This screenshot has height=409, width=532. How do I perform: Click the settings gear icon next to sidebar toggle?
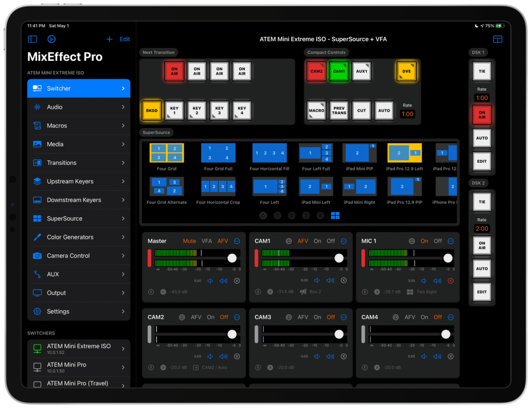(x=51, y=39)
